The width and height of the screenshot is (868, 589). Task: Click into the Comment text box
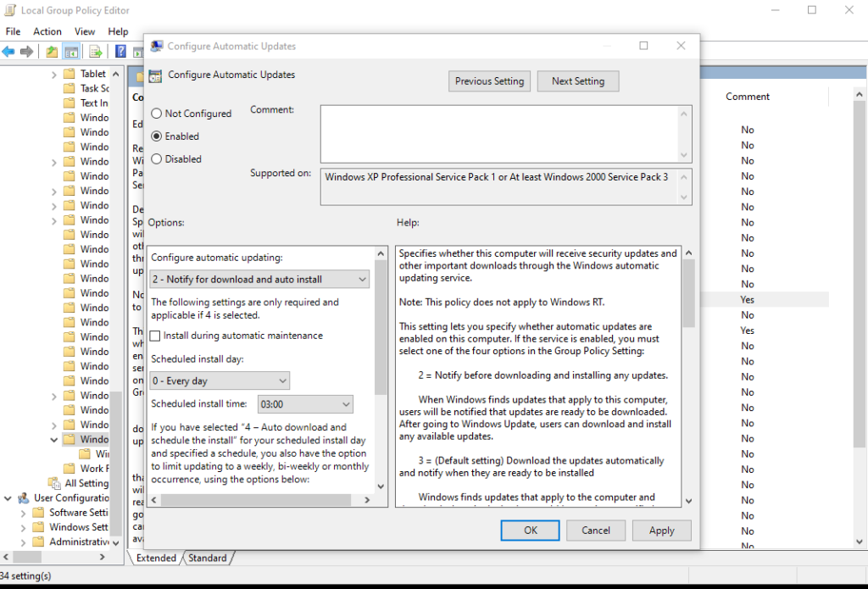500,134
